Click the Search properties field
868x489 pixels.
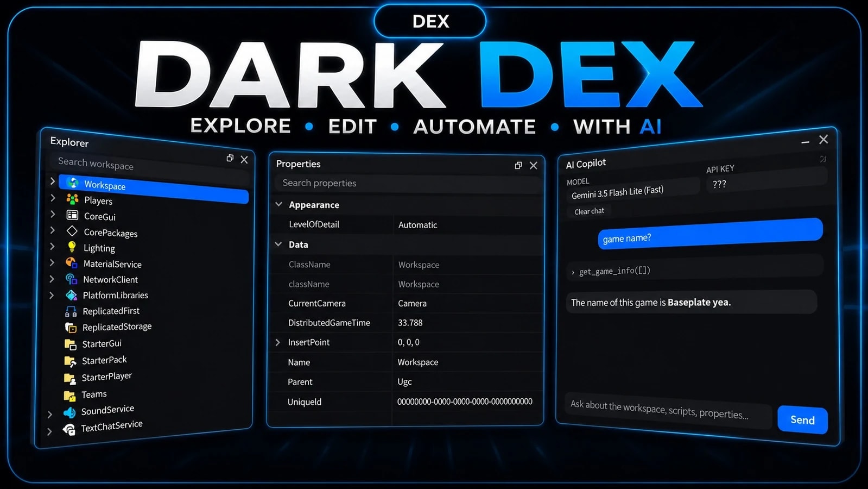click(x=408, y=183)
